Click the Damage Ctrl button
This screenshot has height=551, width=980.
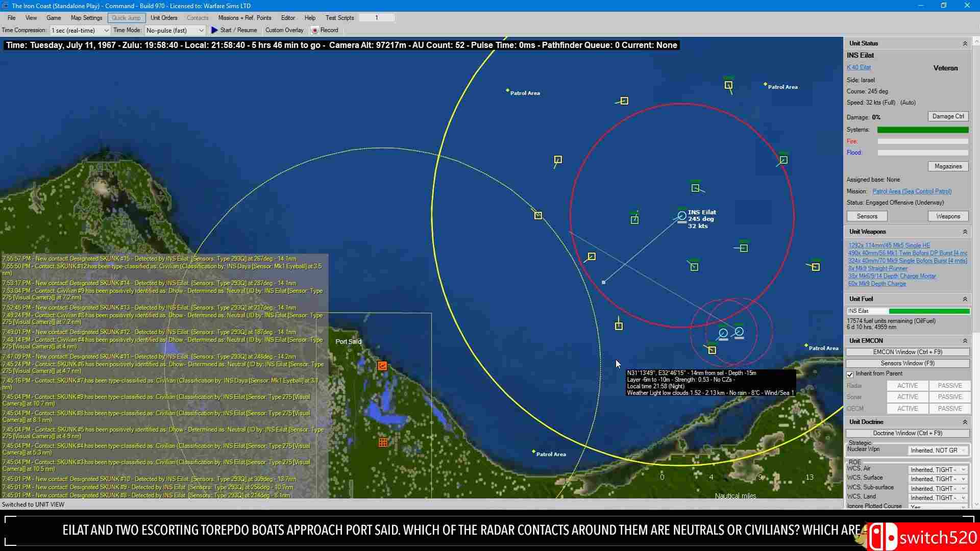[x=947, y=116]
